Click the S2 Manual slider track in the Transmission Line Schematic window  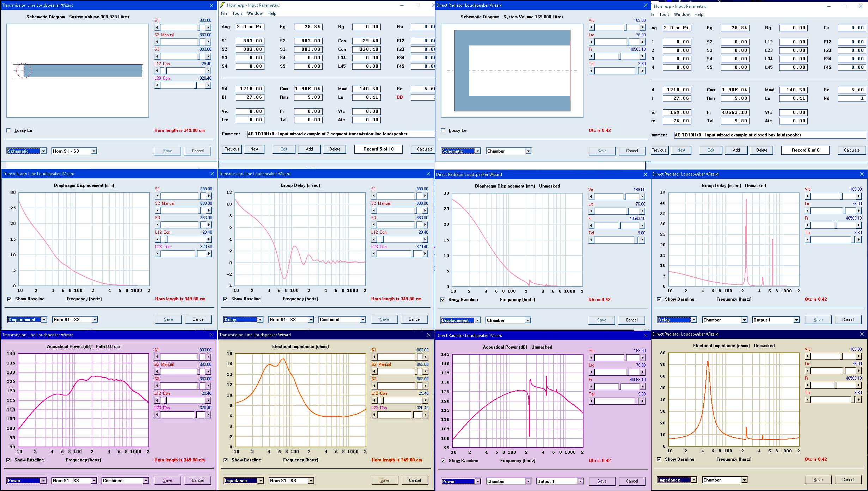click(183, 42)
